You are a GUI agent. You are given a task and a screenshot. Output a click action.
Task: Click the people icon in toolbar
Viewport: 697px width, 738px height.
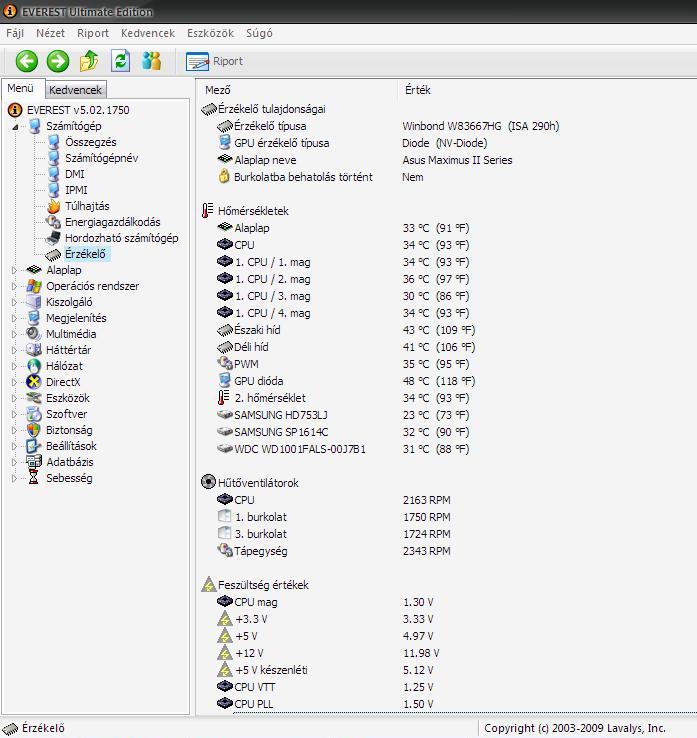pos(152,61)
